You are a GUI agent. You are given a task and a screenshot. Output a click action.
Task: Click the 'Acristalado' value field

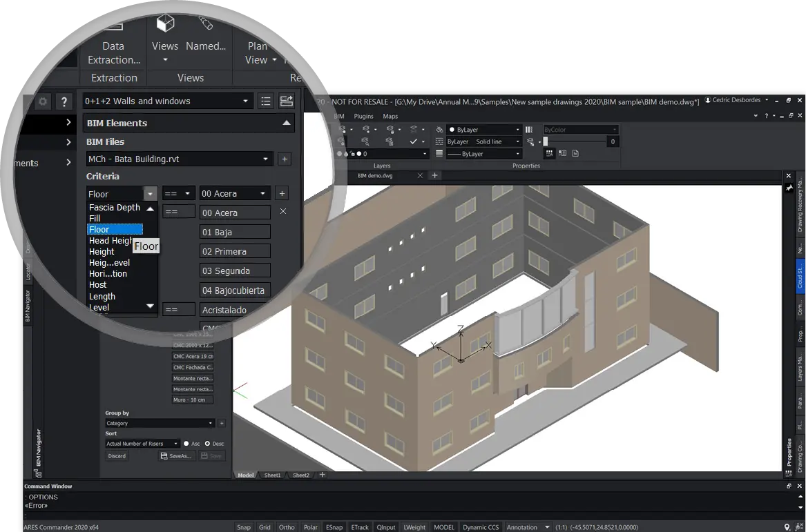pos(235,311)
